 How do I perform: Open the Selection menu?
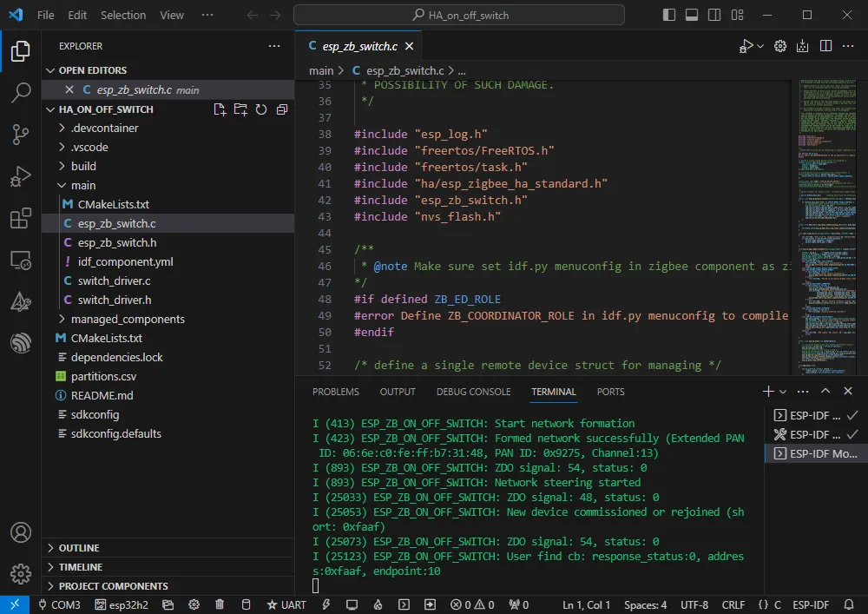(x=123, y=15)
